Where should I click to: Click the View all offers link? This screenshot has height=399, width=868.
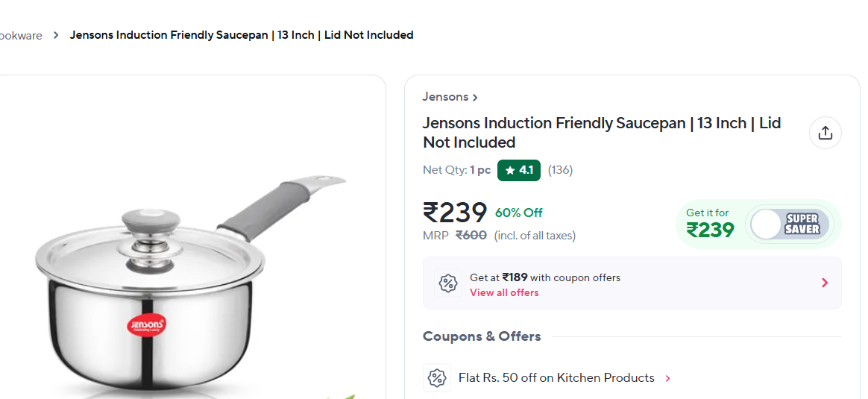pos(504,292)
